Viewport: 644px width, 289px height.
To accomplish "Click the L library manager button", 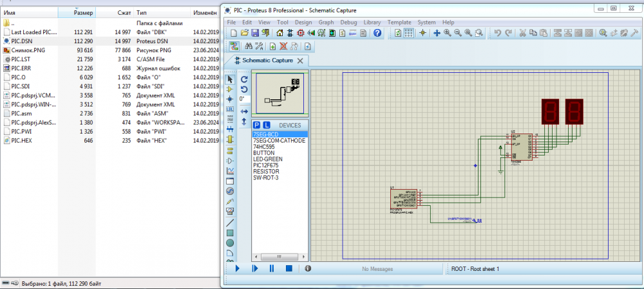I will (267, 125).
